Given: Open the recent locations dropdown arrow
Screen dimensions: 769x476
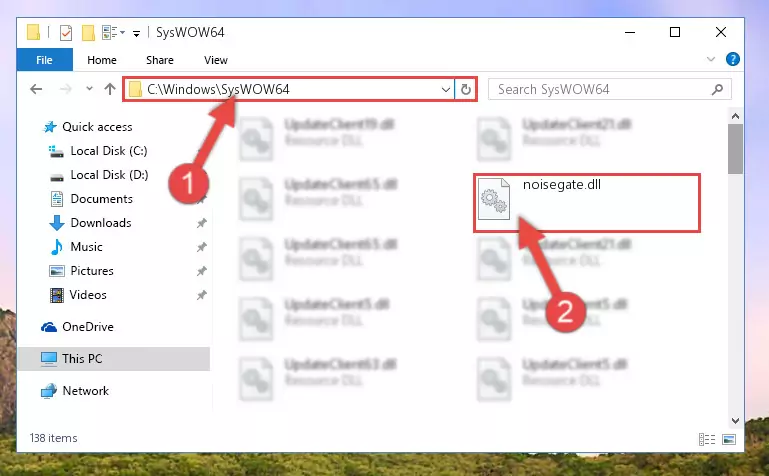Looking at the screenshot, I should (x=89, y=89).
